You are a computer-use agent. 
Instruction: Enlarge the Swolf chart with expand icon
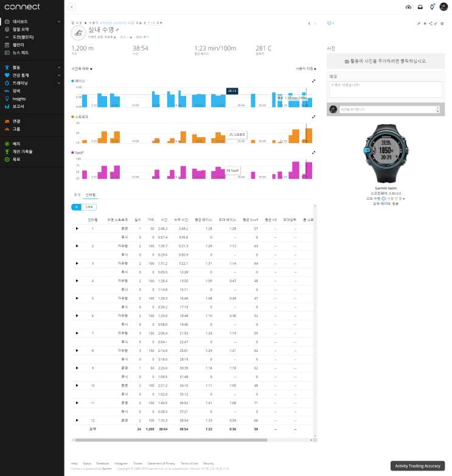(314, 152)
